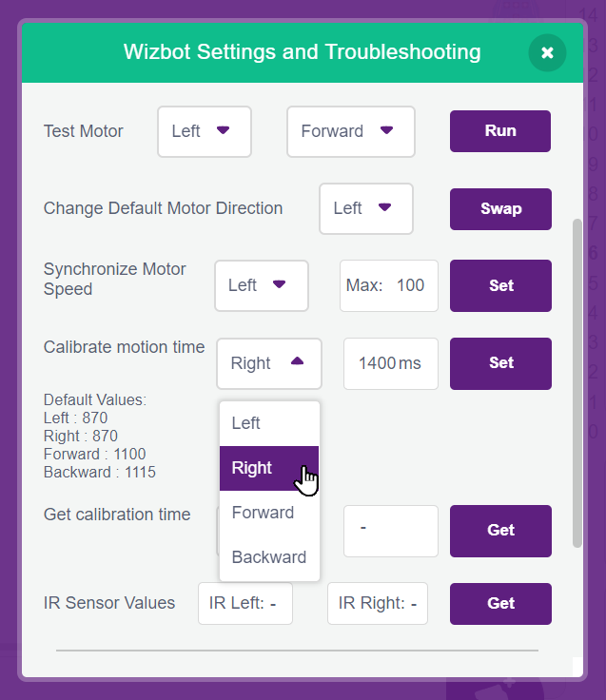Viewport: 606px width, 700px height.
Task: Pick Backward from the open dropdown list
Action: point(269,557)
